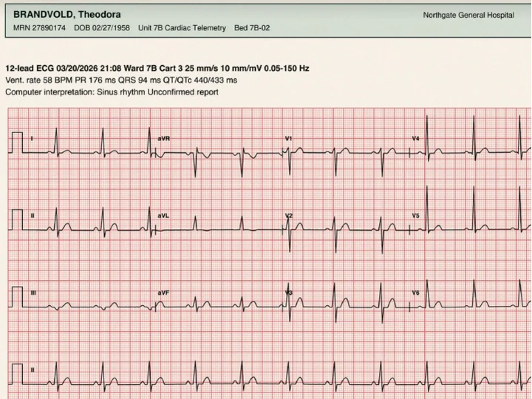Click the DOB 02/27/1958 field
The image size is (532, 399).
[102, 28]
